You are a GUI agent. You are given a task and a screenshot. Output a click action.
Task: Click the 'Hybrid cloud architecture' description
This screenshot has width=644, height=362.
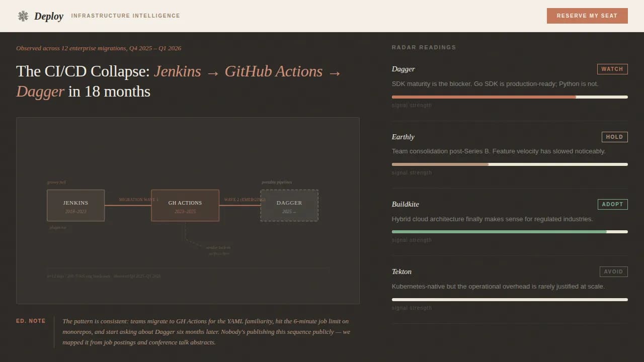tap(493, 219)
